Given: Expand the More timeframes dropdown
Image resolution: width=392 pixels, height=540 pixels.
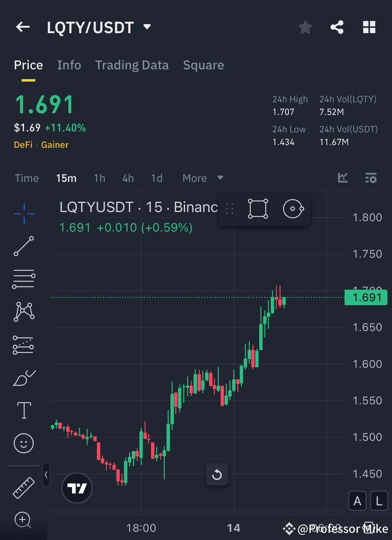Looking at the screenshot, I should 203,178.
